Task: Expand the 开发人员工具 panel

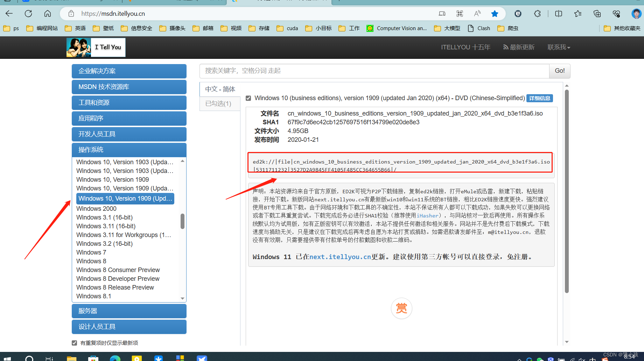Action: pos(129,134)
